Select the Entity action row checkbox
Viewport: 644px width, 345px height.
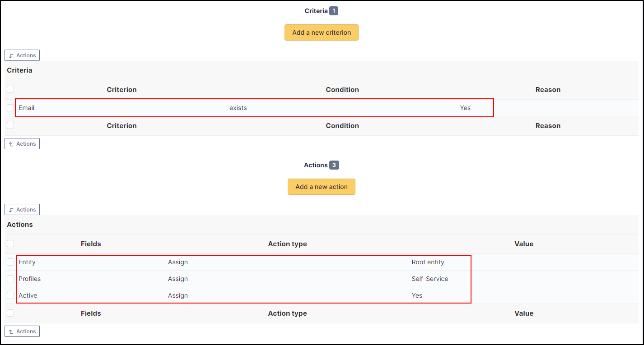10,262
